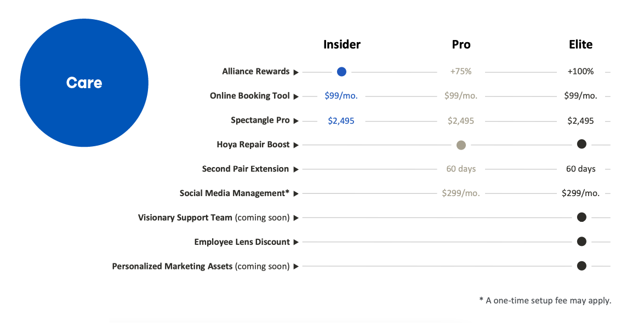
Task: Click the blue Insider $99/mo. price
Action: pyautogui.click(x=341, y=96)
